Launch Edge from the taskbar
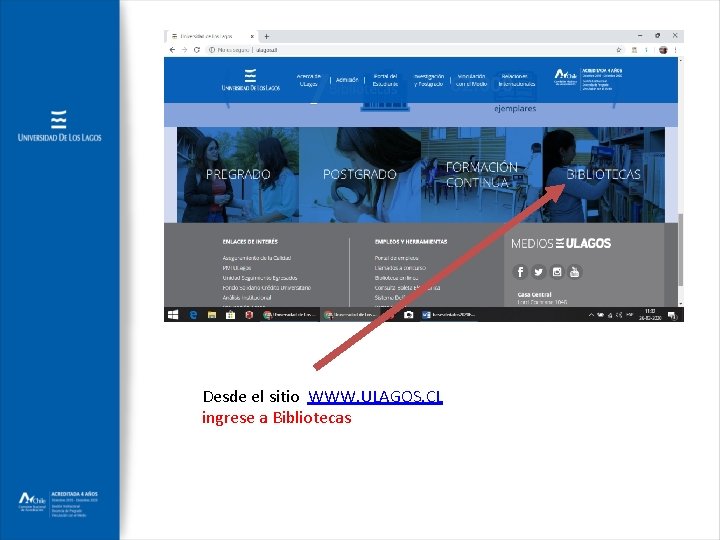Screen dimensions: 720x540 [x=193, y=315]
